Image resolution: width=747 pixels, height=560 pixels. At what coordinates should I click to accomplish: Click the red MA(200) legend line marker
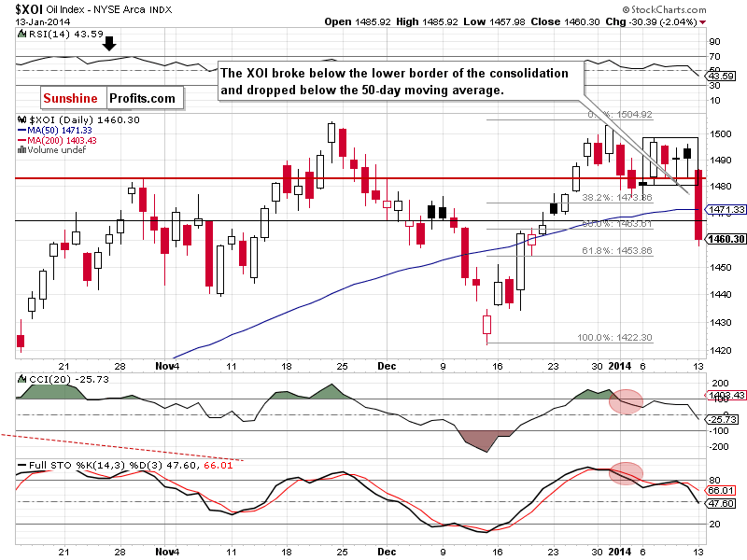tap(21, 141)
